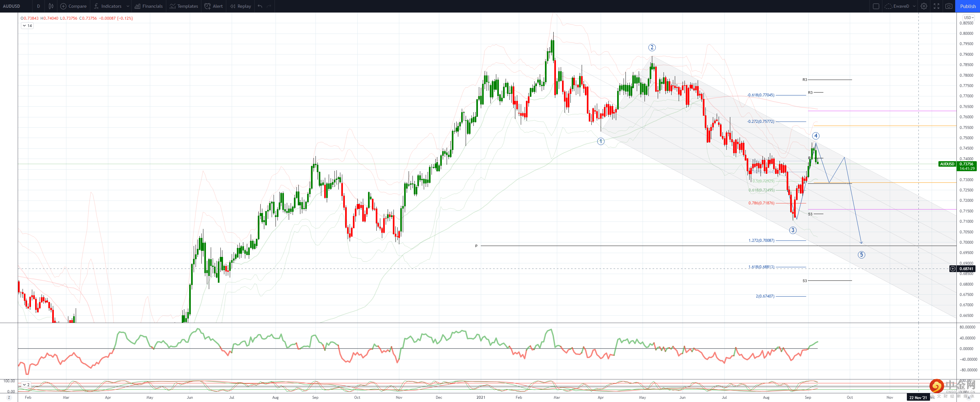Enter fullscreen mode with arrows icon
The width and height of the screenshot is (980, 402).
[x=936, y=6]
